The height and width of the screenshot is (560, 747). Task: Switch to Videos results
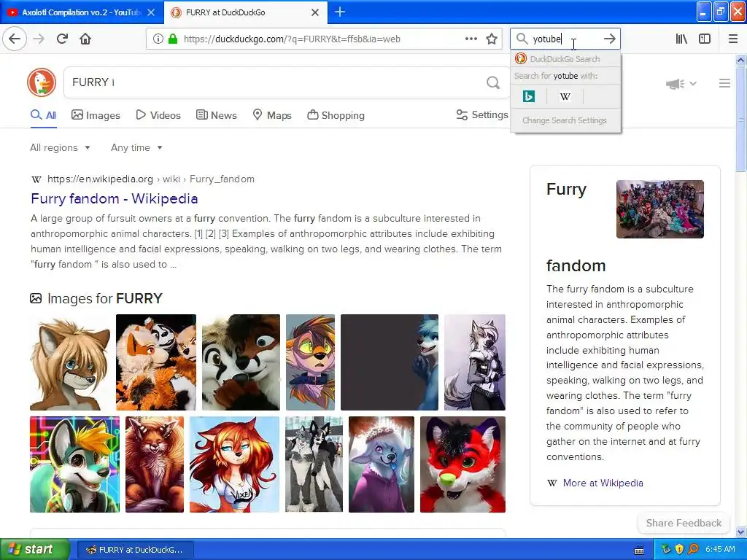pyautogui.click(x=158, y=115)
